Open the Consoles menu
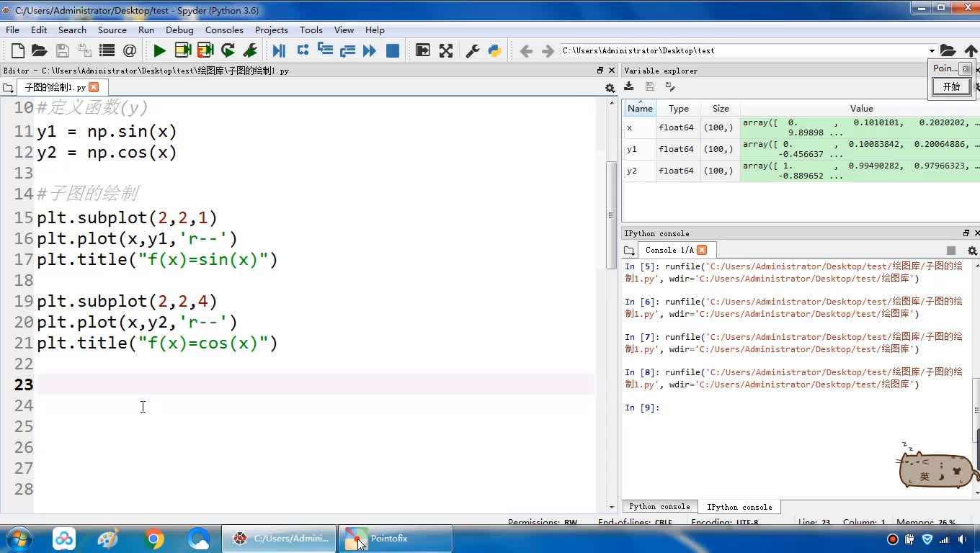This screenshot has height=553, width=980. (224, 30)
